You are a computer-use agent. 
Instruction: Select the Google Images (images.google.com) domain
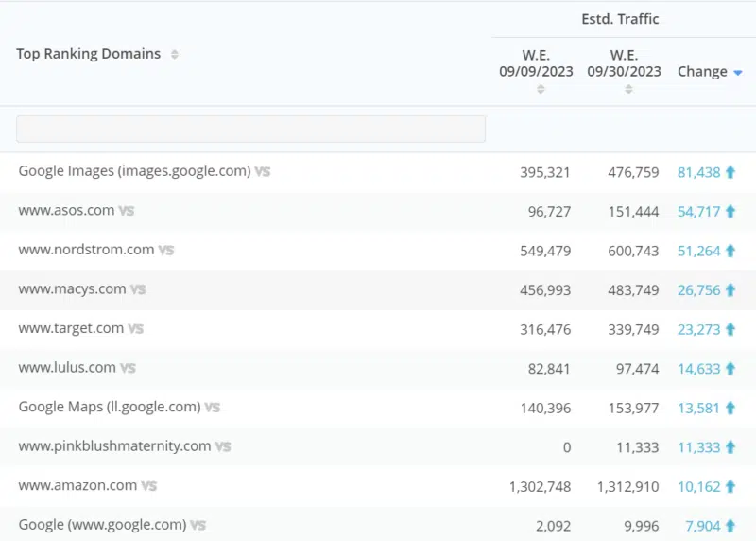pos(134,171)
